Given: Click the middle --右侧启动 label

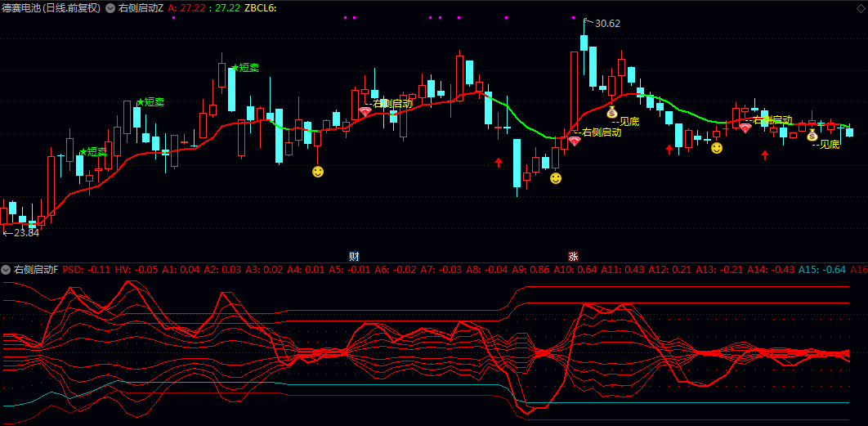Looking at the screenshot, I should click(x=597, y=132).
